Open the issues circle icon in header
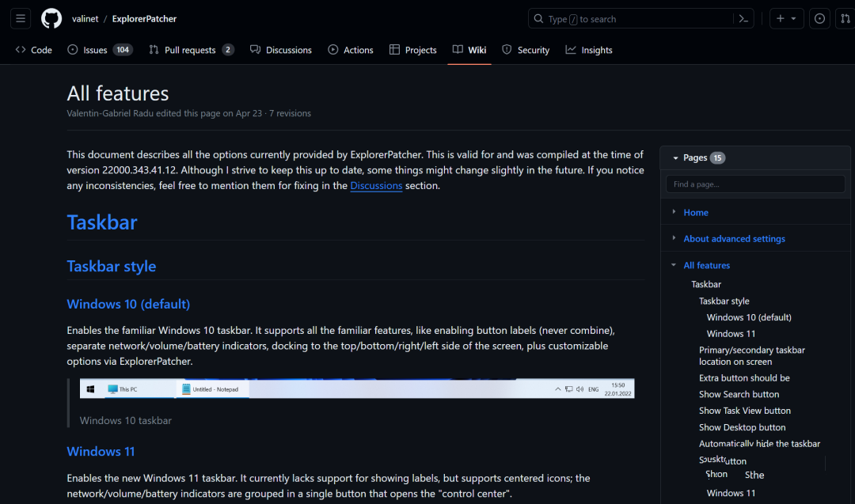Image resolution: width=855 pixels, height=504 pixels. tap(819, 18)
